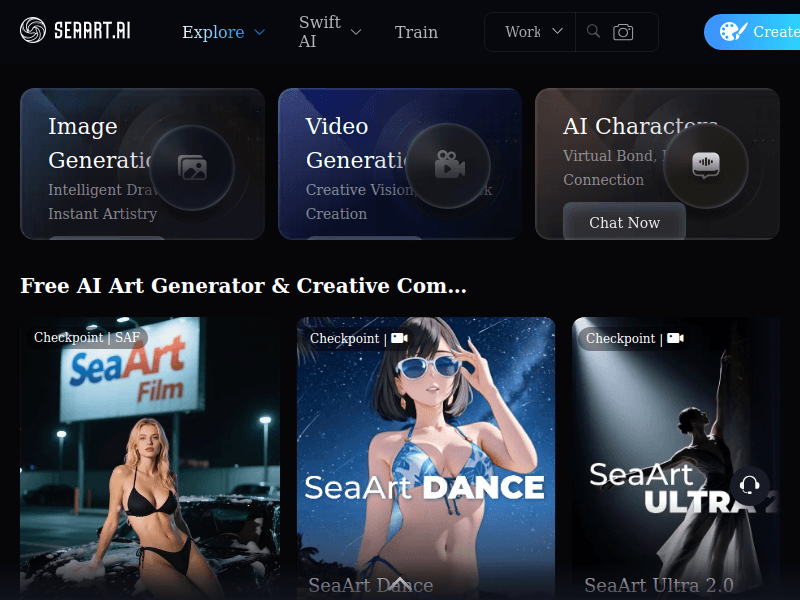The height and width of the screenshot is (600, 800).
Task: Click the Checkpoint | SAF tag
Action: 87,337
